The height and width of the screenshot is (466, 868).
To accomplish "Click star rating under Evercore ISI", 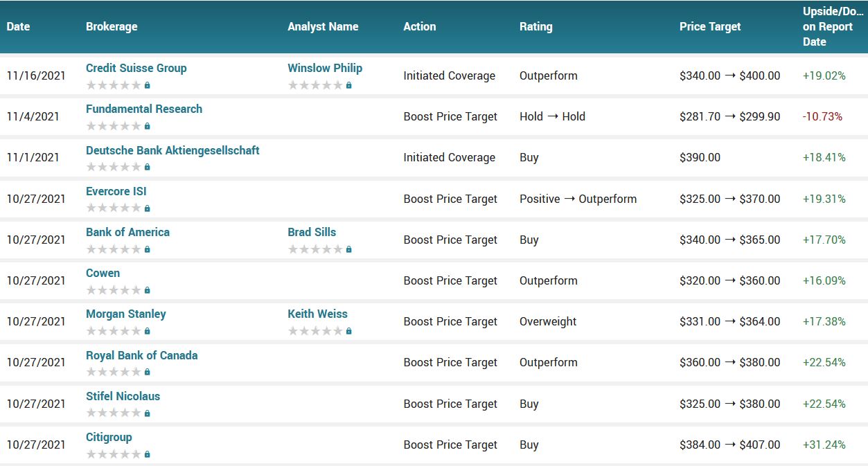I will tap(113, 208).
